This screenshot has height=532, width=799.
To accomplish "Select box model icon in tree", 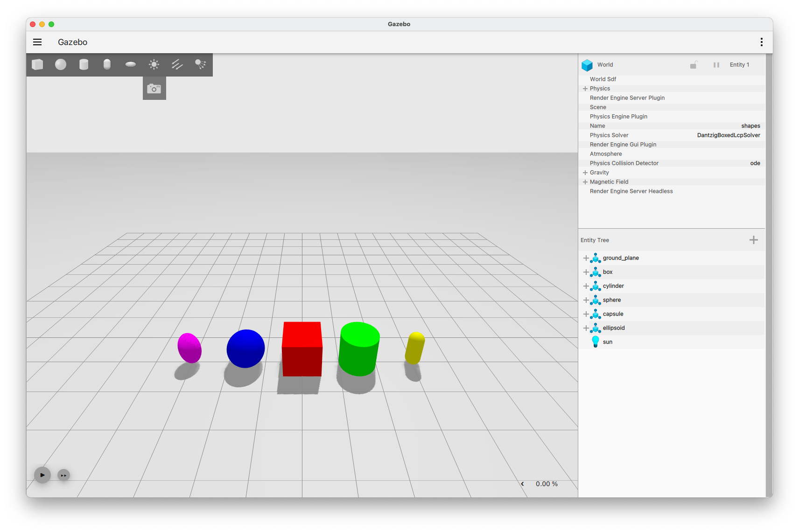I will tap(596, 272).
